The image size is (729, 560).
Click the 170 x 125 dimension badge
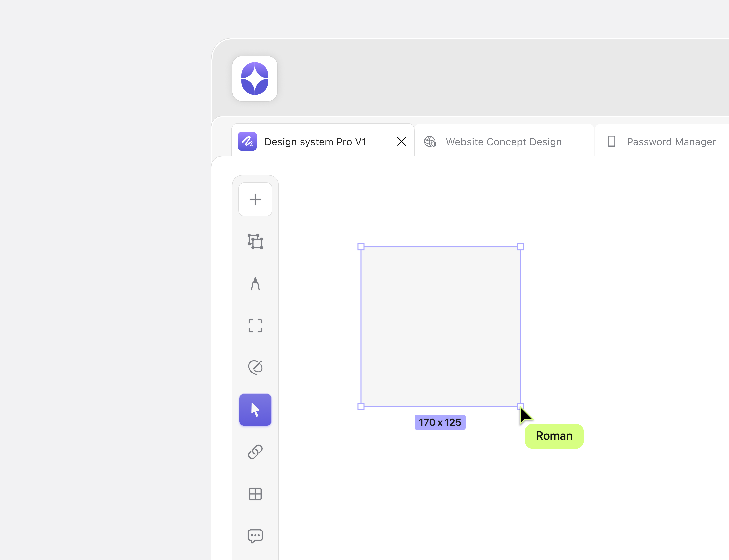440,422
